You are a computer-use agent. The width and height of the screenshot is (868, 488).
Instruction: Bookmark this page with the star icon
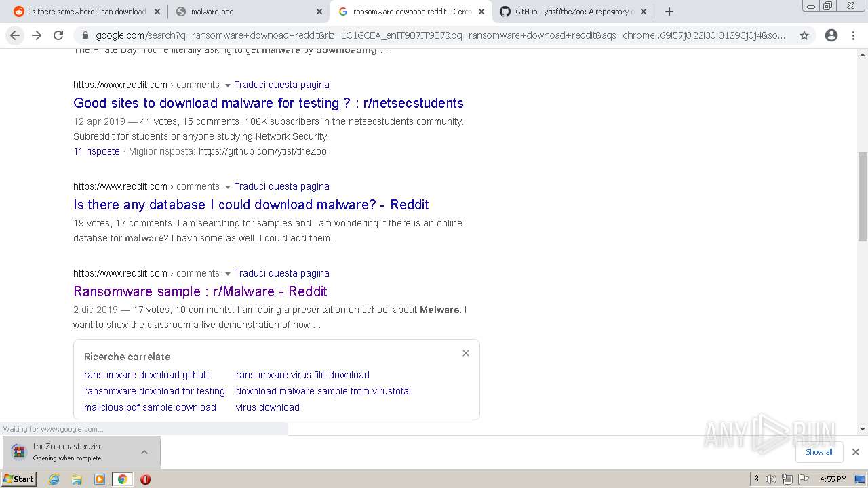coord(804,35)
